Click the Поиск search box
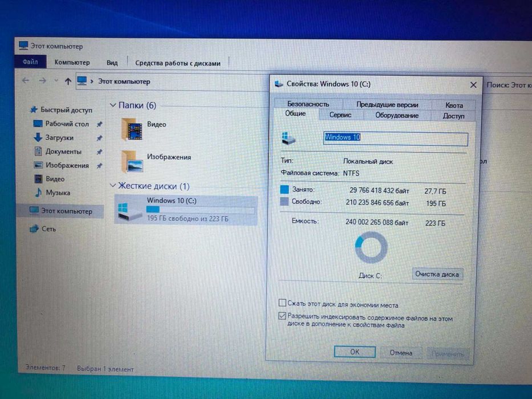Viewport: 532px width, 399px height. click(x=509, y=85)
